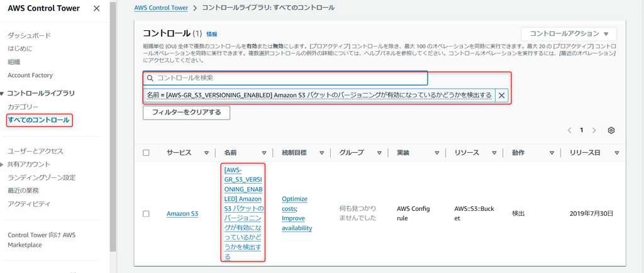The height and width of the screenshot is (273, 644).
Task: Remove the 名前 filter token
Action: 501,95
